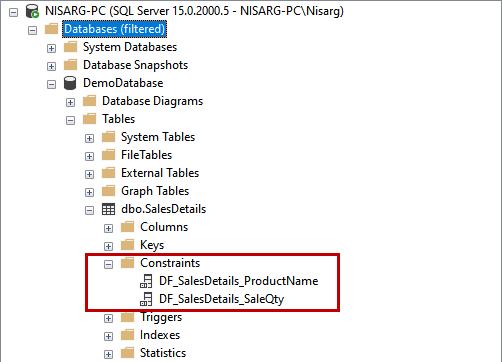Expand the System Databases node

point(51,49)
